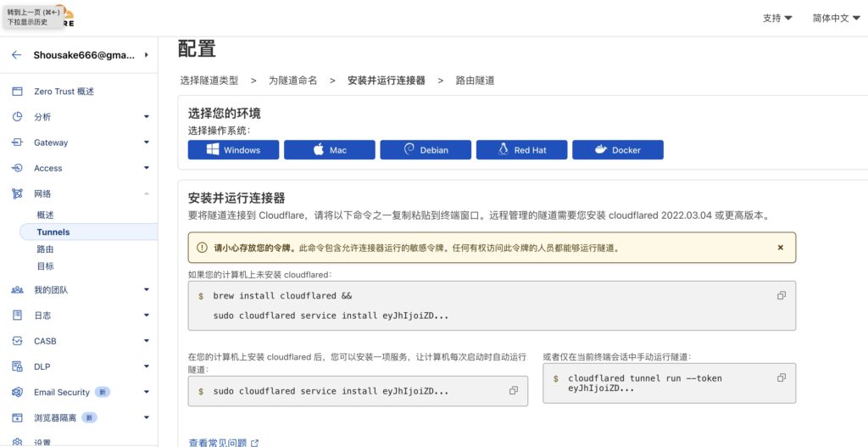868x447 pixels.
Task: Select Debian as operating system
Action: pos(426,149)
